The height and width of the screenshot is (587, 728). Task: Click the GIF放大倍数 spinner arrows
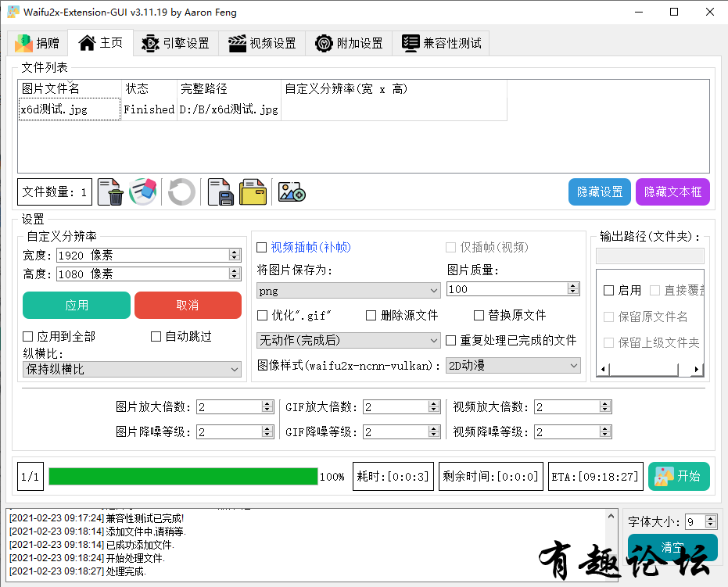click(434, 406)
